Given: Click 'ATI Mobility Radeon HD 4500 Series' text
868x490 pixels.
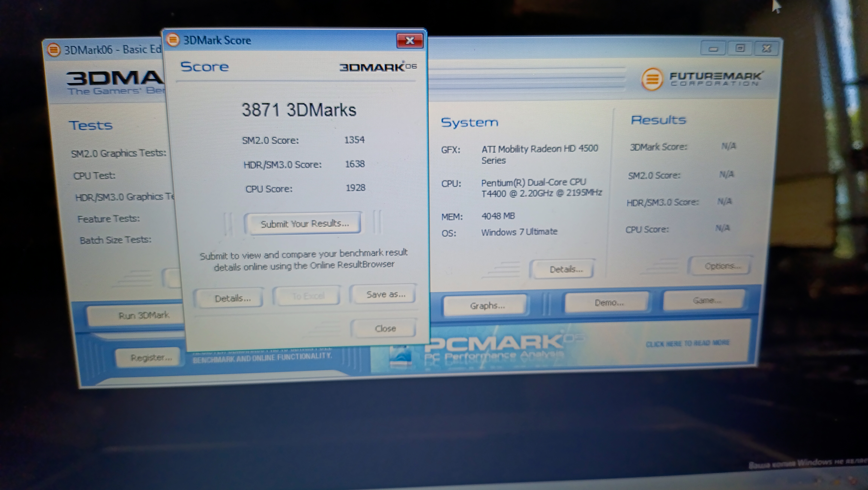Looking at the screenshot, I should coord(539,154).
